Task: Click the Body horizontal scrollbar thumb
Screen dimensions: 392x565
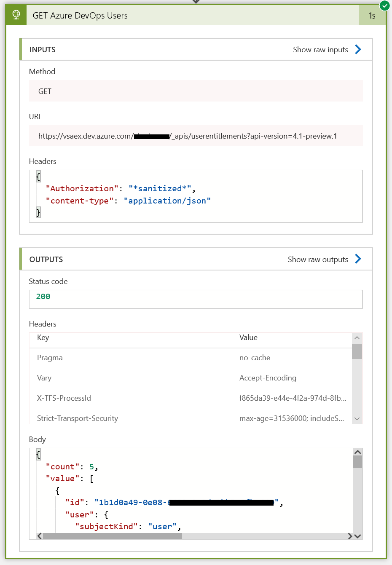Action: [x=113, y=536]
